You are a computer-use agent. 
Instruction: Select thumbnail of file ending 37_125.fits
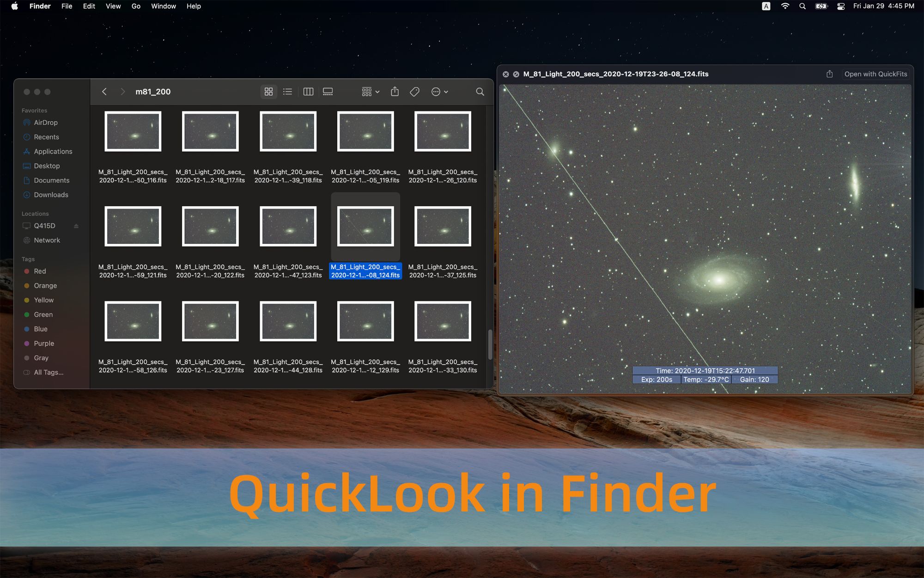(443, 226)
